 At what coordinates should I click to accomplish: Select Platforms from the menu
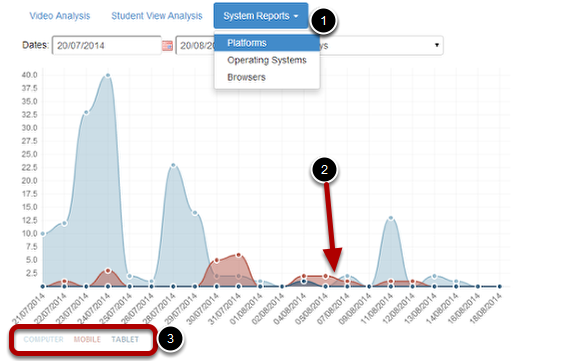point(267,43)
